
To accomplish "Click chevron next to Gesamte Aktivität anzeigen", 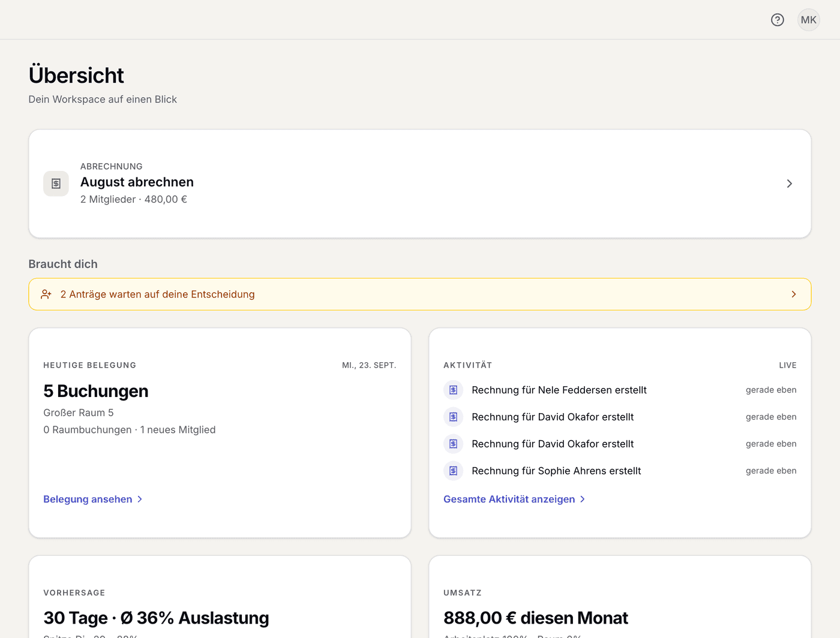I will [582, 499].
